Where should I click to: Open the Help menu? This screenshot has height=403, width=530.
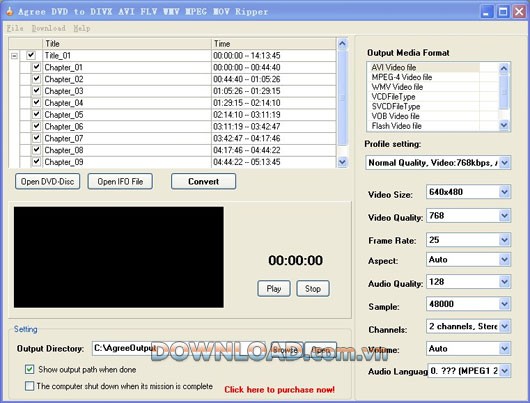(82, 28)
